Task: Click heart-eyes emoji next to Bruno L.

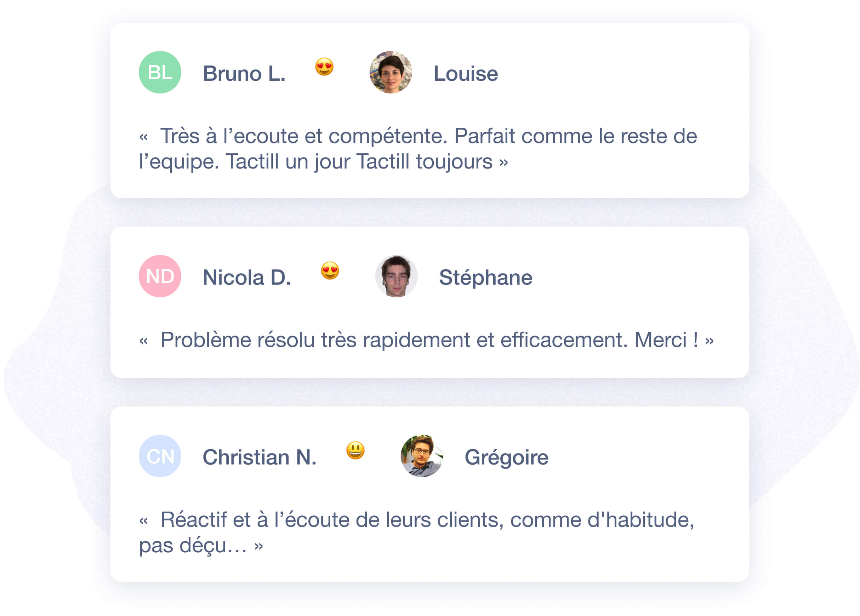Action: (324, 67)
